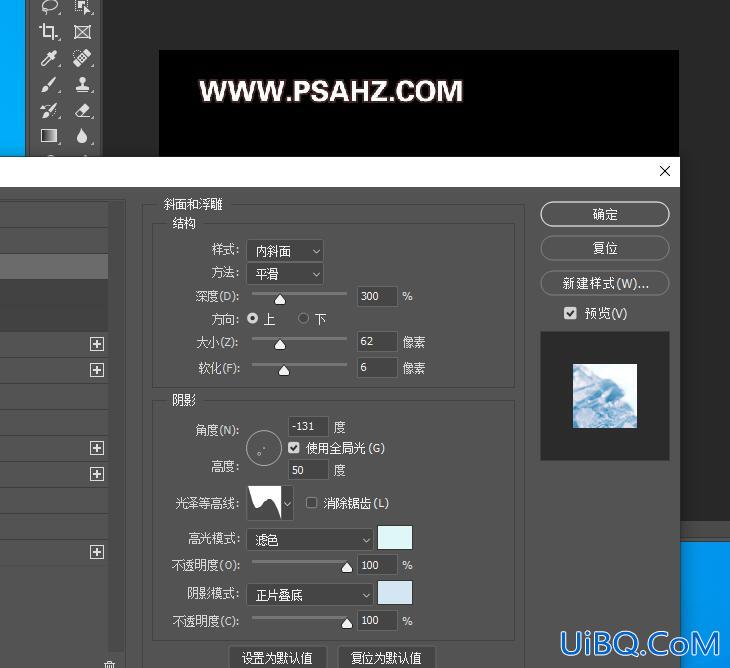The image size is (730, 668).
Task: Click the 大小 input field with 62
Action: click(x=377, y=341)
